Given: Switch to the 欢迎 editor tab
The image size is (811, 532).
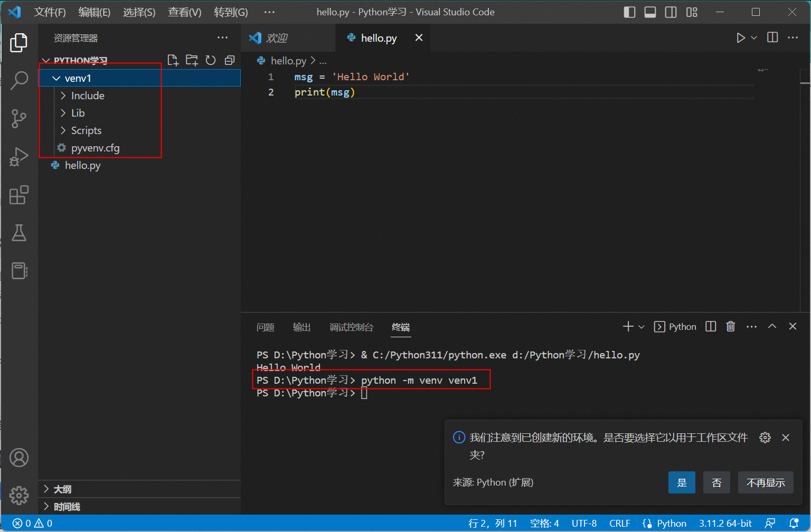Looking at the screenshot, I should pyautogui.click(x=289, y=38).
